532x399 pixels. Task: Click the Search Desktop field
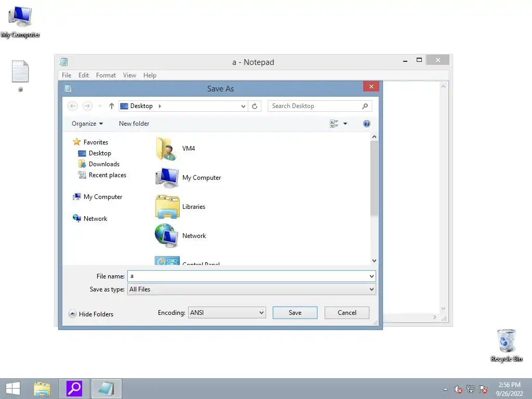pyautogui.click(x=315, y=106)
